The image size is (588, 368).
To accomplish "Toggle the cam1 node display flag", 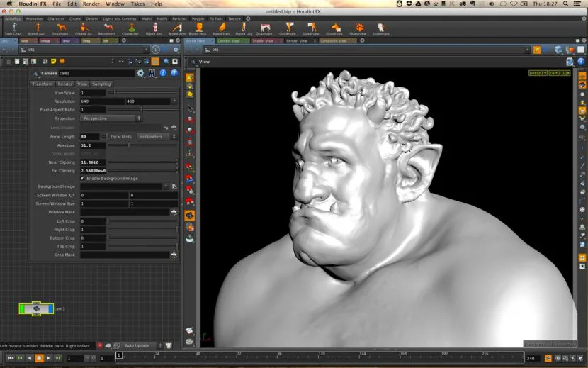I will (51, 308).
